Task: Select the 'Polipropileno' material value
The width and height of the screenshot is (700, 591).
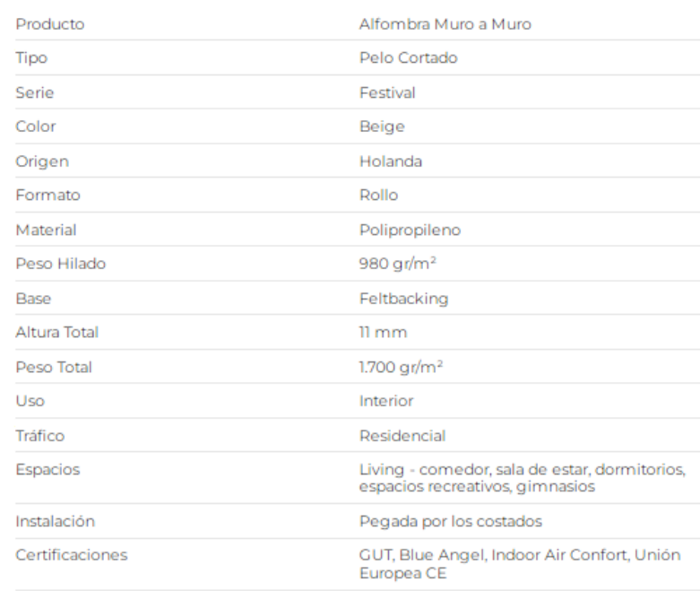Action: click(410, 230)
